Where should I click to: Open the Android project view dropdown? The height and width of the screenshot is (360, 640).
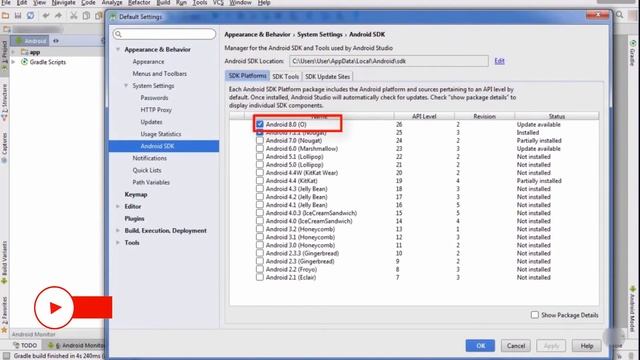pyautogui.click(x=31, y=41)
